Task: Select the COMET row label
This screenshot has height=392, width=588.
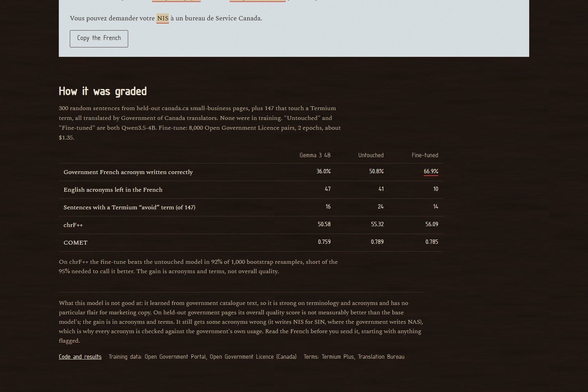Action: 75,243
